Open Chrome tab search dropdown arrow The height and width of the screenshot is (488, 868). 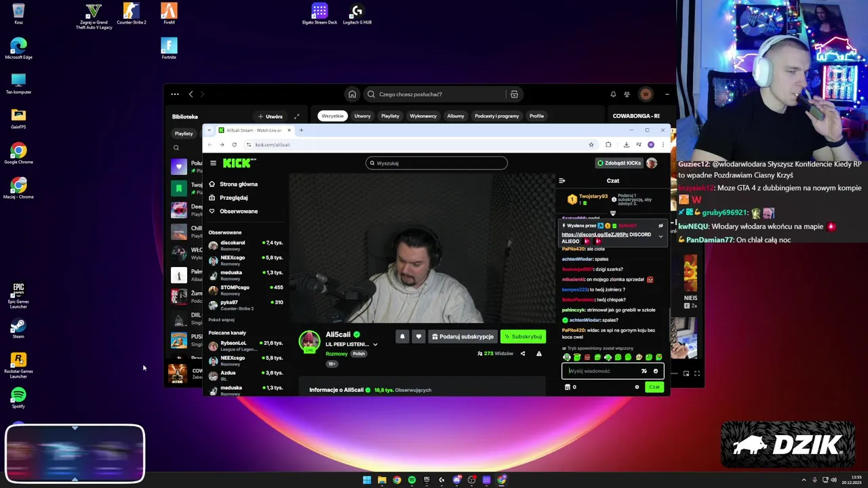click(209, 130)
